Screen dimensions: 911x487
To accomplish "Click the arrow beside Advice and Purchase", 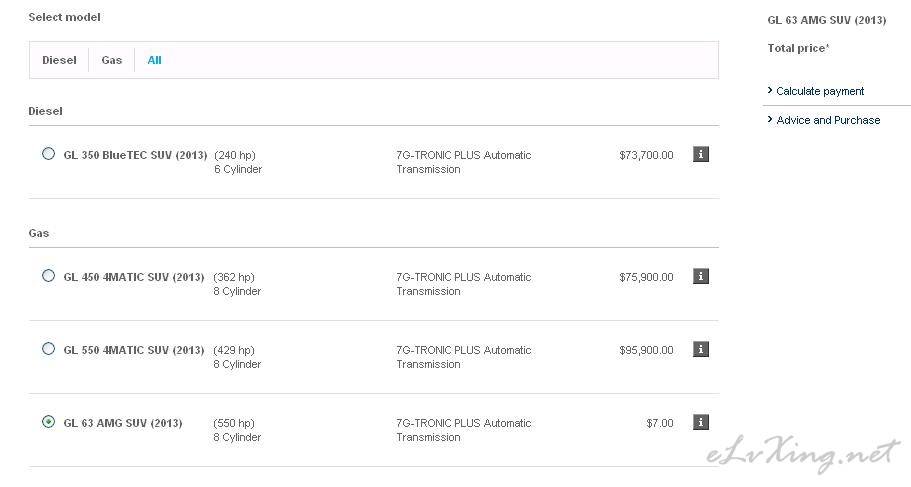I will coord(770,120).
